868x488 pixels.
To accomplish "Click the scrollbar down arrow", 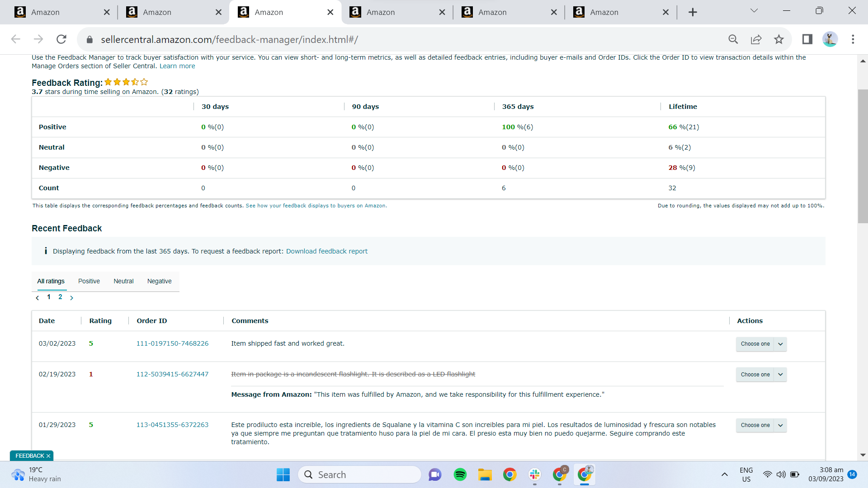I will (863, 455).
